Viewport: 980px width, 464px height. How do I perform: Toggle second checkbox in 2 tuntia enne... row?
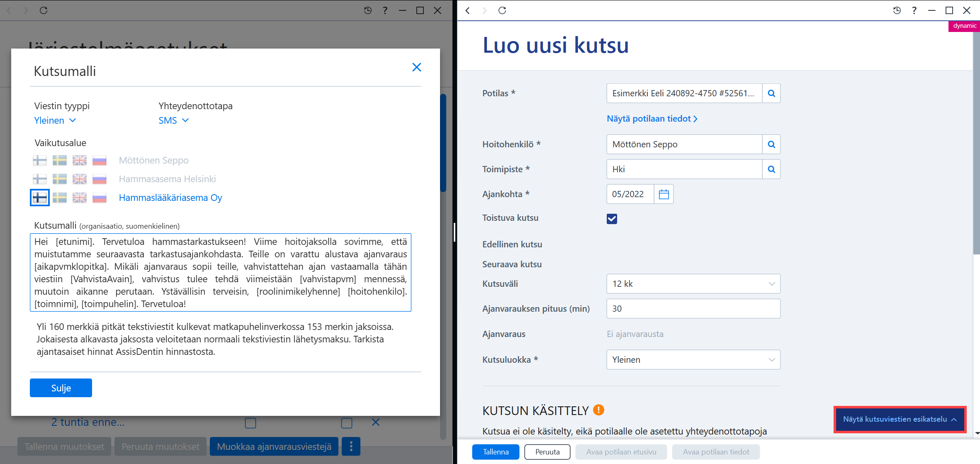point(347,423)
